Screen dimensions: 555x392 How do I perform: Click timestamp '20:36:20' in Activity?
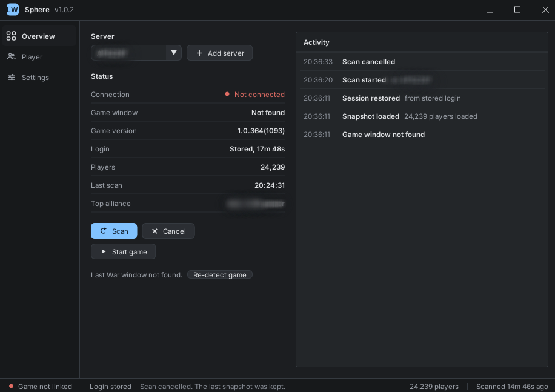(318, 80)
